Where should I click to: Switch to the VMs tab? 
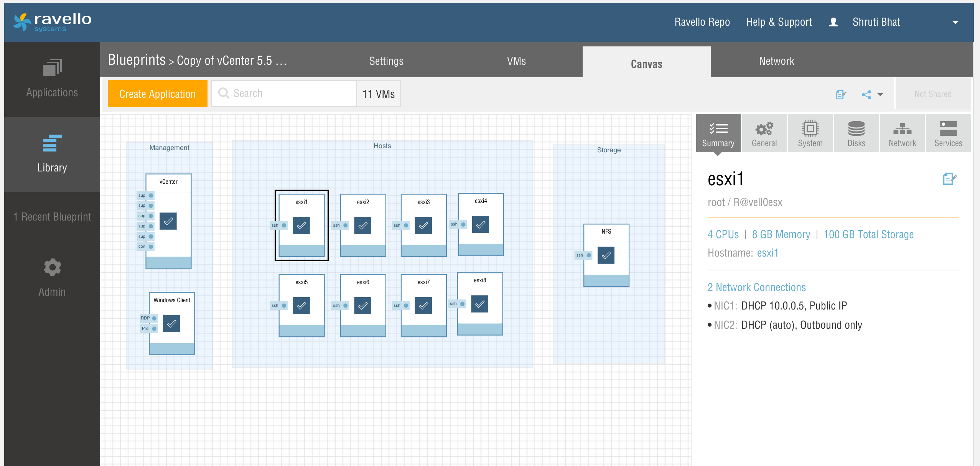[x=516, y=61]
